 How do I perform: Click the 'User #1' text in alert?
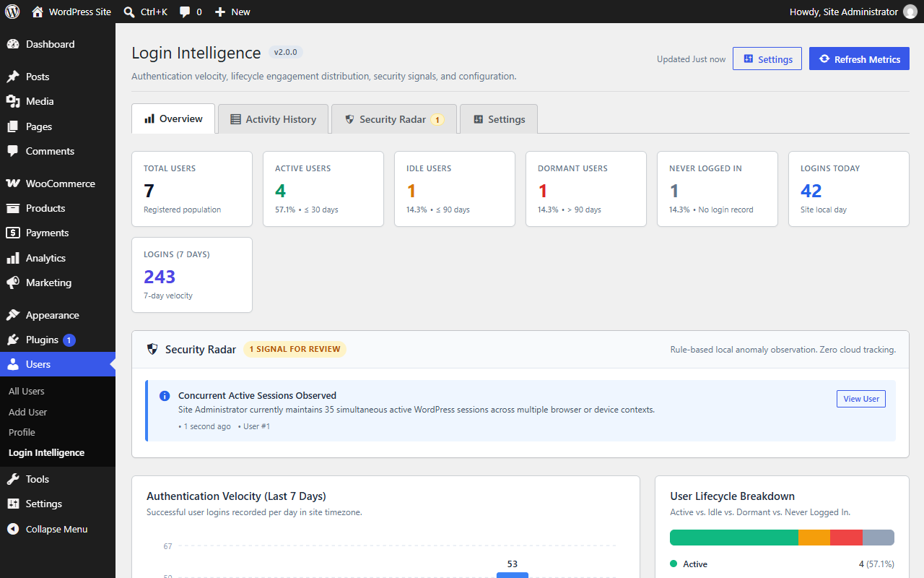(256, 426)
